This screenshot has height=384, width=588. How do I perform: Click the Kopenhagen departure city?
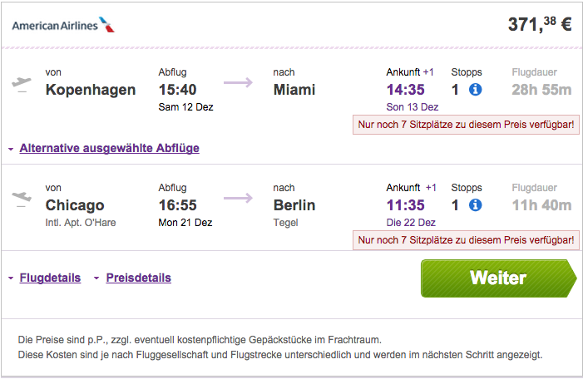pyautogui.click(x=91, y=90)
